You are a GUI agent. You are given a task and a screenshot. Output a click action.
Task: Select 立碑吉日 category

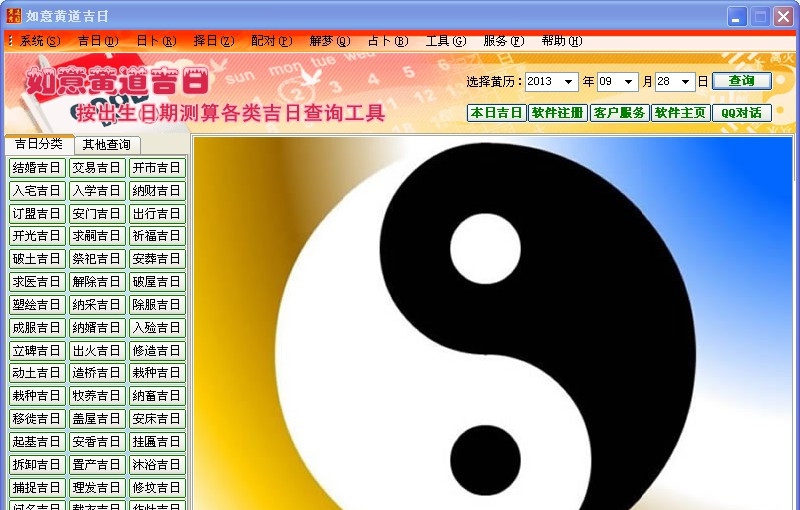(37, 350)
